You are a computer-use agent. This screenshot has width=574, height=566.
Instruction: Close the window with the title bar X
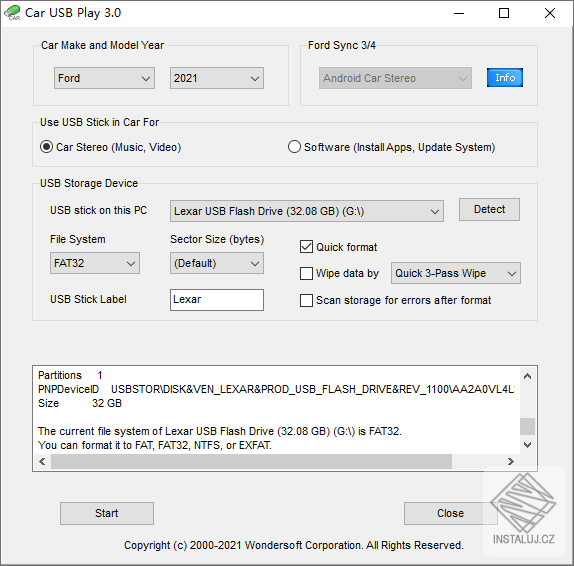(550, 13)
